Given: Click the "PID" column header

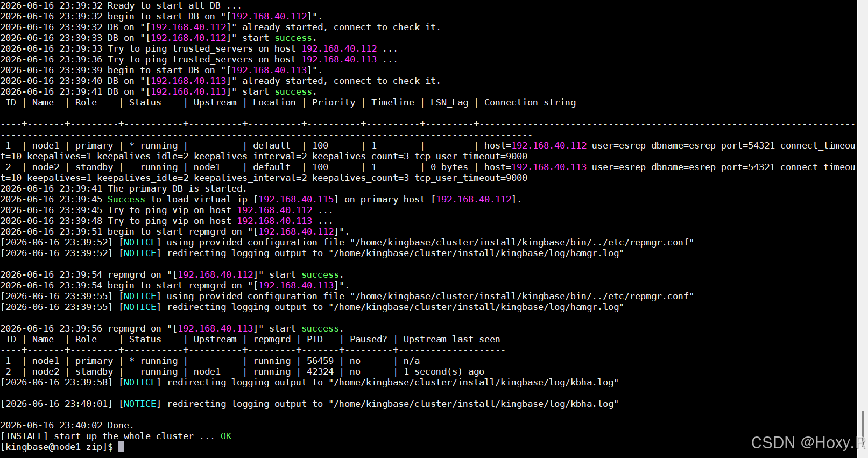Looking at the screenshot, I should [315, 339].
